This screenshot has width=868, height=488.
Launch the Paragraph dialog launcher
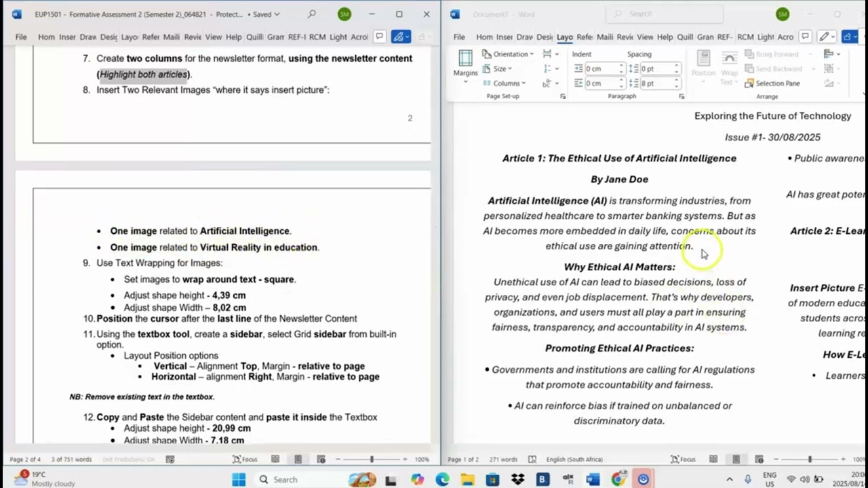tap(682, 97)
